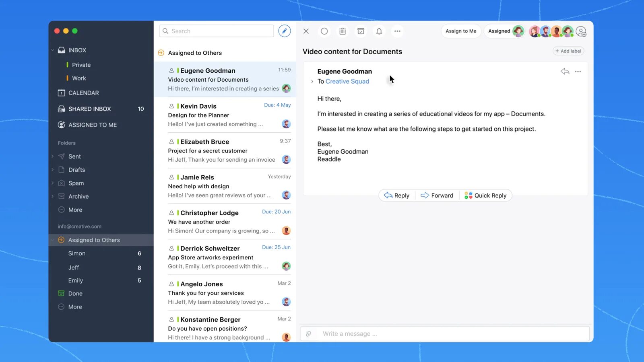Click the attachment paperclip icon in message box
The height and width of the screenshot is (362, 644).
tap(309, 334)
